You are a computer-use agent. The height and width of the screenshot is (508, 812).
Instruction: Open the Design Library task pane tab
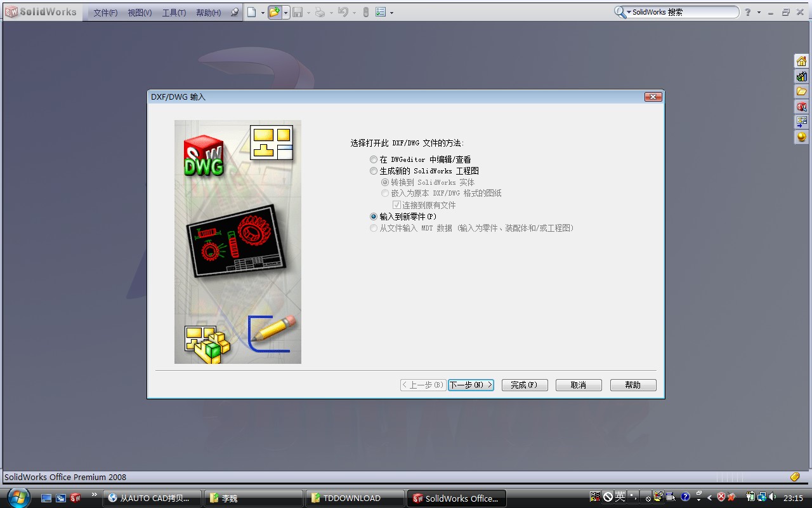coord(802,76)
